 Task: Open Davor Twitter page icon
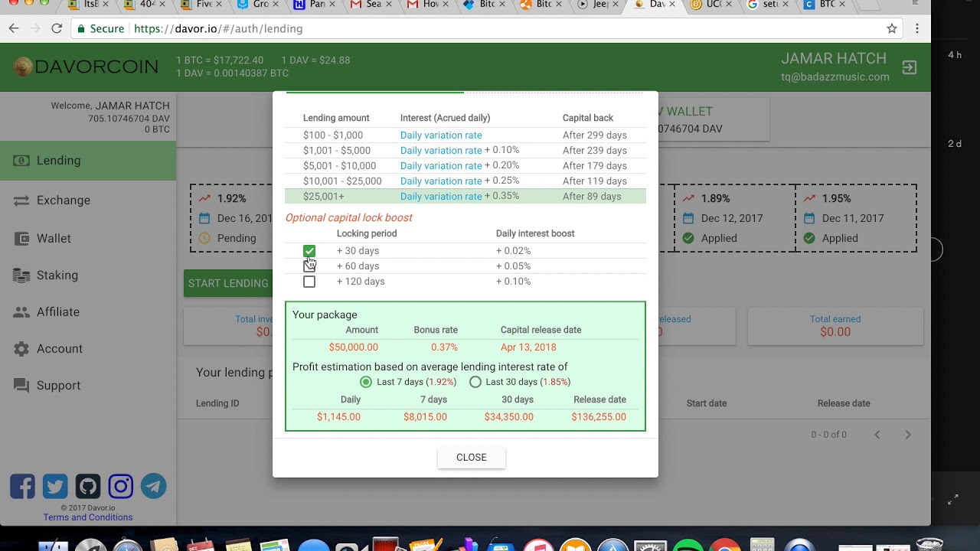[x=55, y=486]
